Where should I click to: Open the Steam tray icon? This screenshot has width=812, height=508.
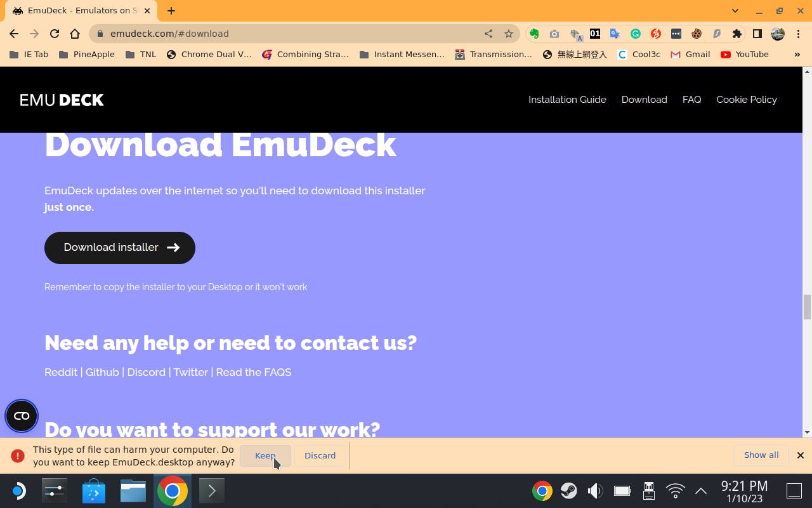[568, 491]
